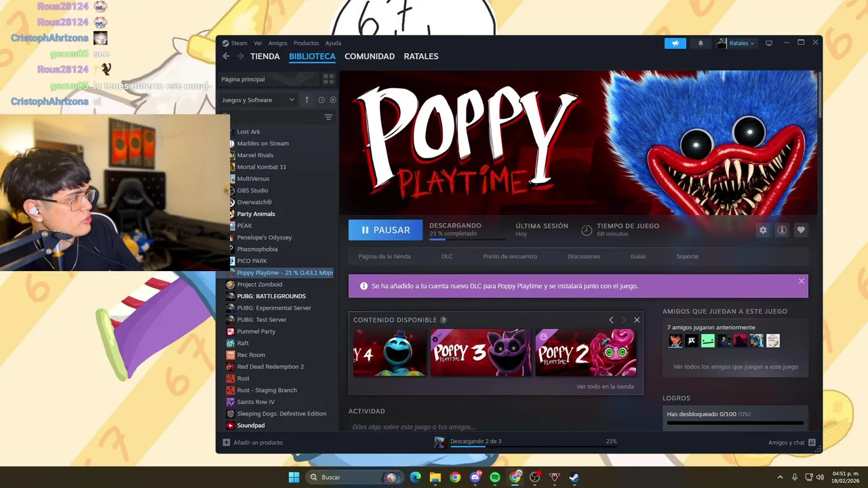Open the Poppy 3 DLC thumbnail
The width and height of the screenshot is (868, 488).
tap(481, 352)
